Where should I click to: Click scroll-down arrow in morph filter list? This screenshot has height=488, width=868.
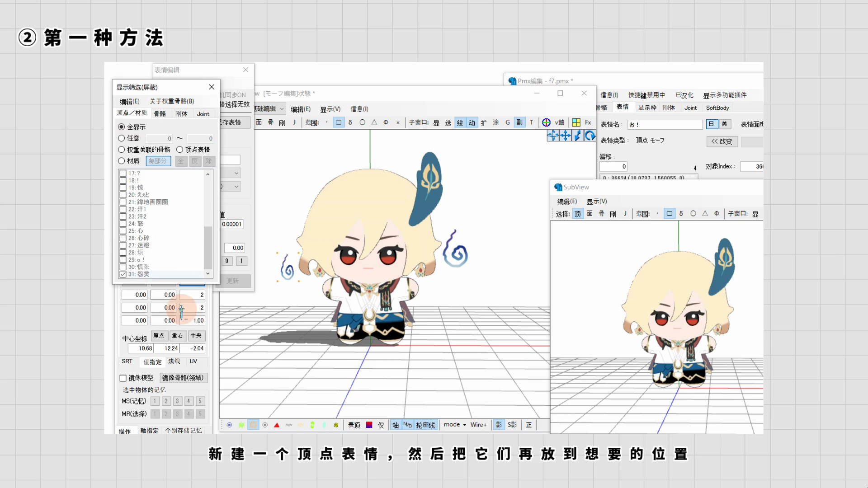[x=208, y=273]
